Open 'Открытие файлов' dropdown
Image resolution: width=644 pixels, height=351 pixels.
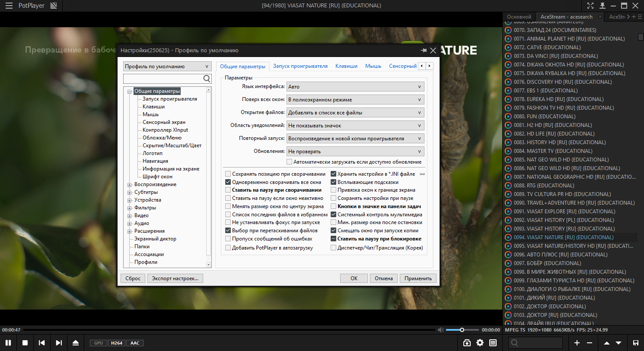pos(355,113)
